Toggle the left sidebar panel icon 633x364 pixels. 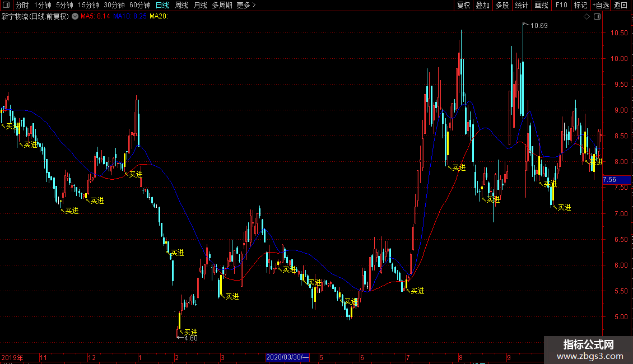6,5
